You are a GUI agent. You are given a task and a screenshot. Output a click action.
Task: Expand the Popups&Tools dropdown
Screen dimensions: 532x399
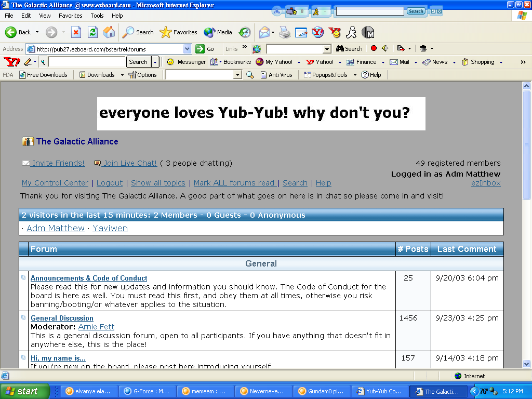pos(355,75)
